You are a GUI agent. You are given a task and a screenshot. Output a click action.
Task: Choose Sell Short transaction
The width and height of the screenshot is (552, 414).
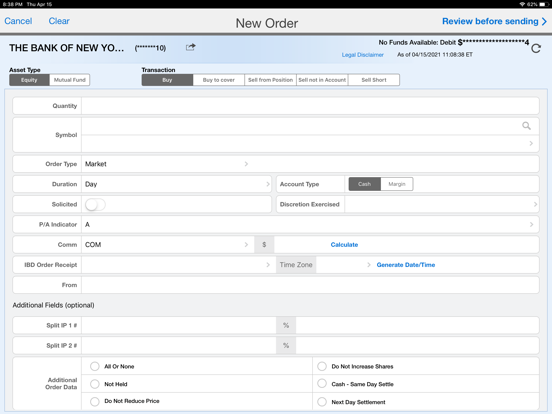[x=374, y=80]
